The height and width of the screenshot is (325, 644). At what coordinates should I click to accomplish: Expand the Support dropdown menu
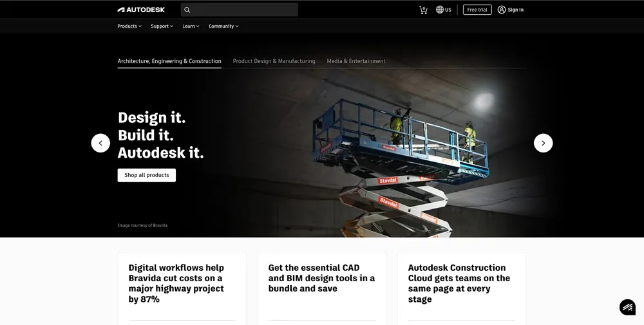coord(162,26)
